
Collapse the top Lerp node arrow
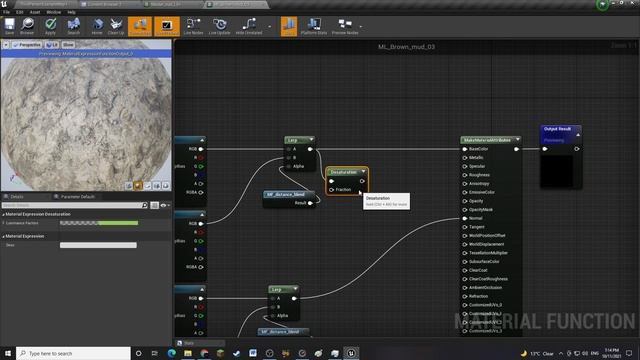click(311, 140)
